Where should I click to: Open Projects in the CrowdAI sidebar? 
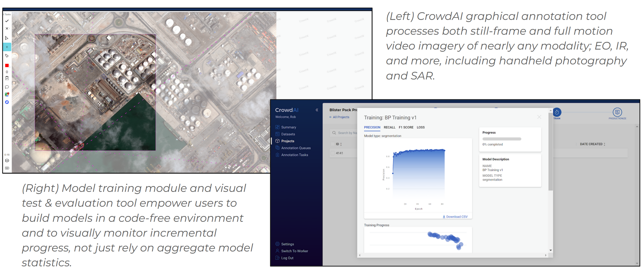click(x=288, y=141)
